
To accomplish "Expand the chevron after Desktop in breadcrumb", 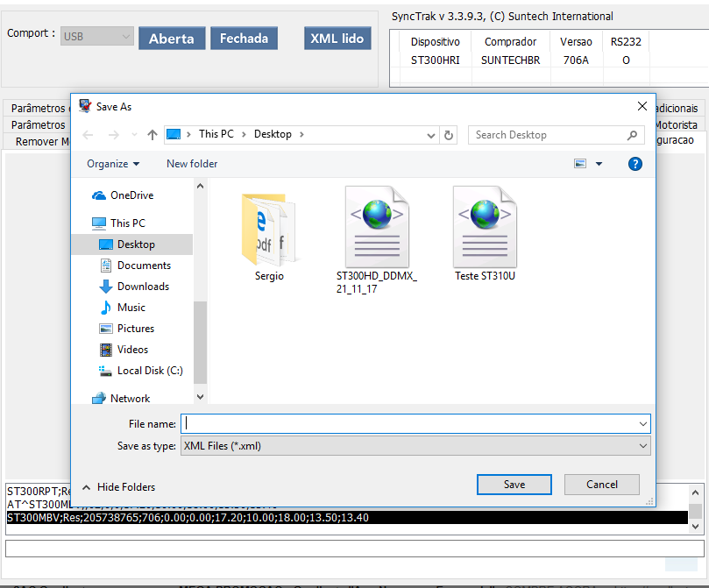I will 301,134.
